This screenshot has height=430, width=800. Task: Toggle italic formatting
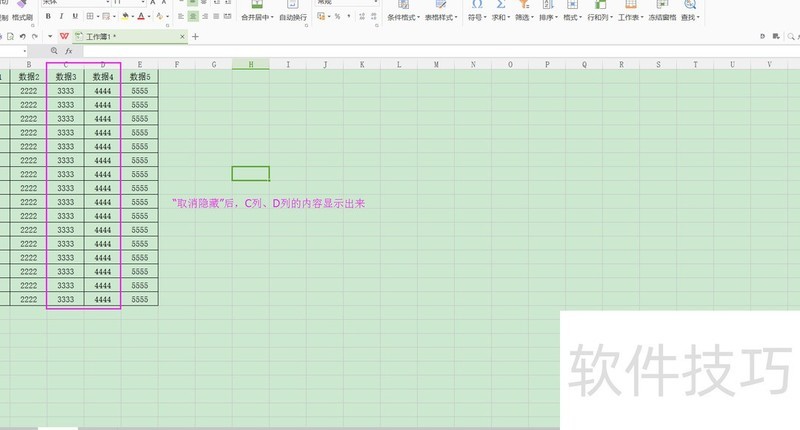tap(61, 16)
